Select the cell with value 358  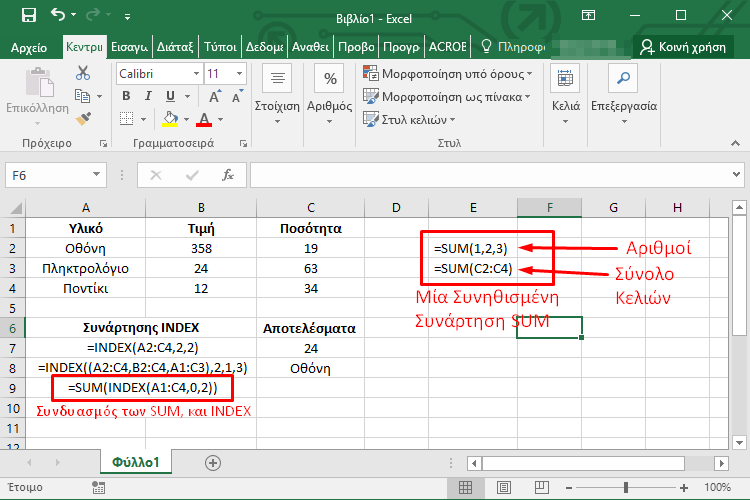pyautogui.click(x=201, y=248)
